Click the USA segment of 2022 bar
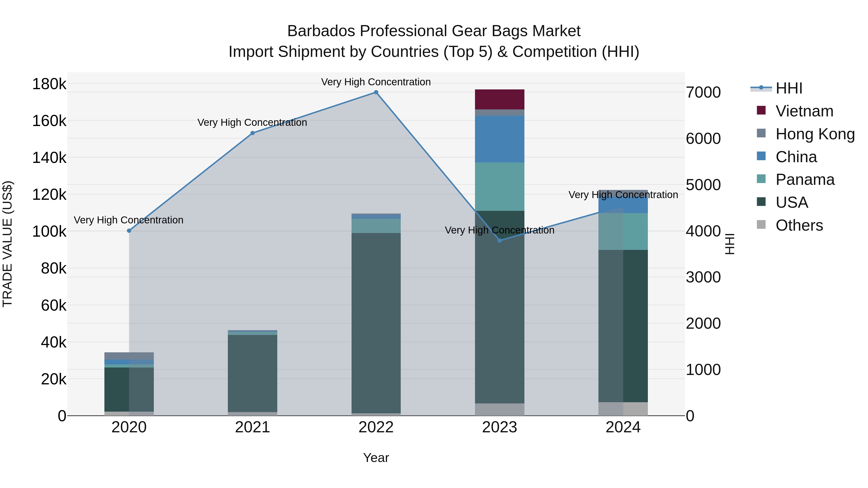This screenshot has height=488, width=868. (x=376, y=323)
